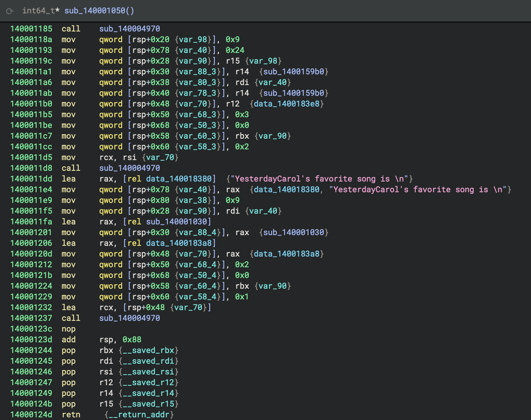Follow sub_140004970 call at address 140001185
Image resolution: width=531 pixels, height=420 pixels.
pos(129,29)
